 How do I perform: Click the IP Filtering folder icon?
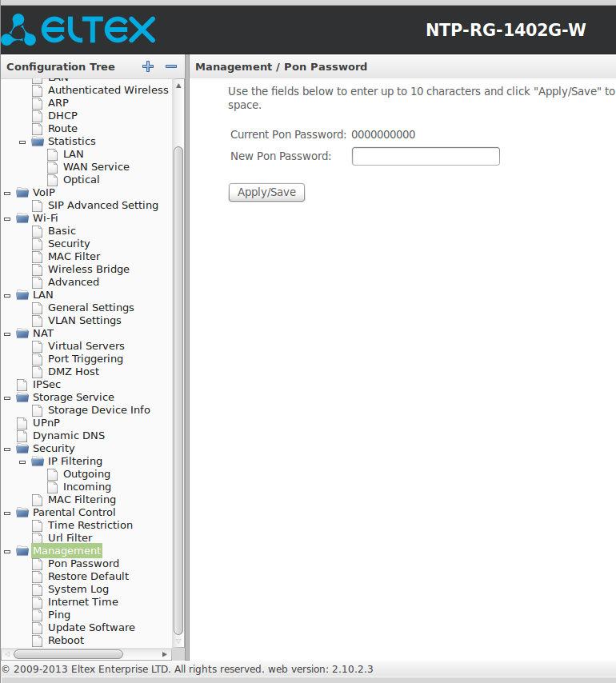tap(38, 461)
